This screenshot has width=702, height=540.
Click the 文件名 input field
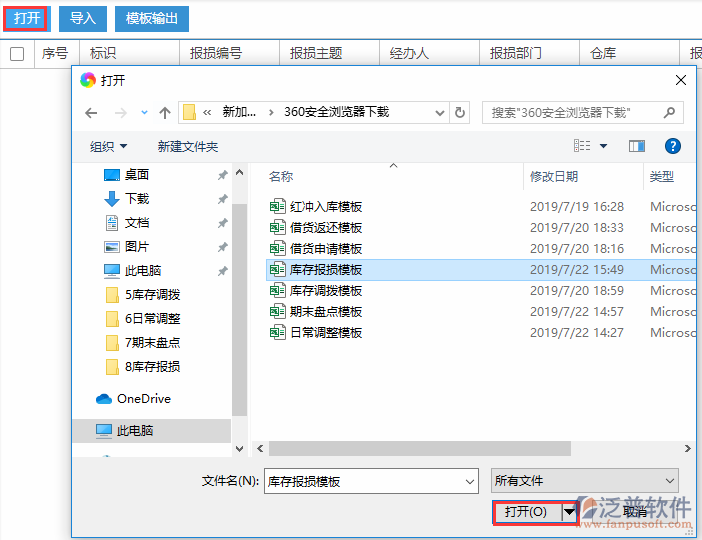click(x=370, y=481)
